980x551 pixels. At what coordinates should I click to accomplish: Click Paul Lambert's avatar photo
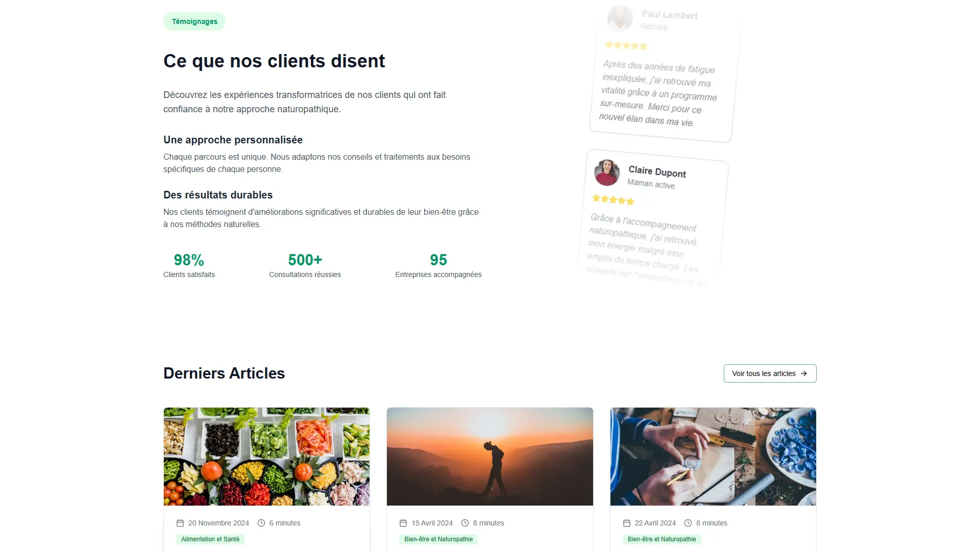[620, 18]
